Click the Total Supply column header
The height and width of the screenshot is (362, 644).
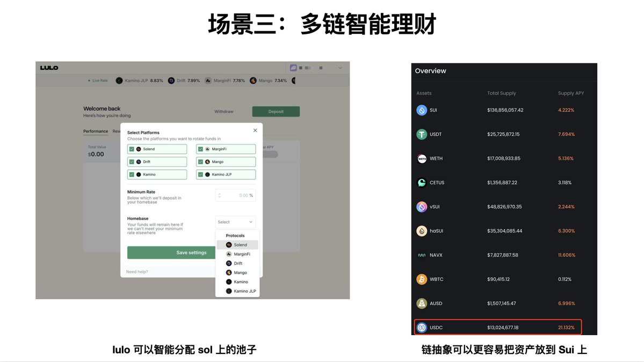[x=502, y=93]
